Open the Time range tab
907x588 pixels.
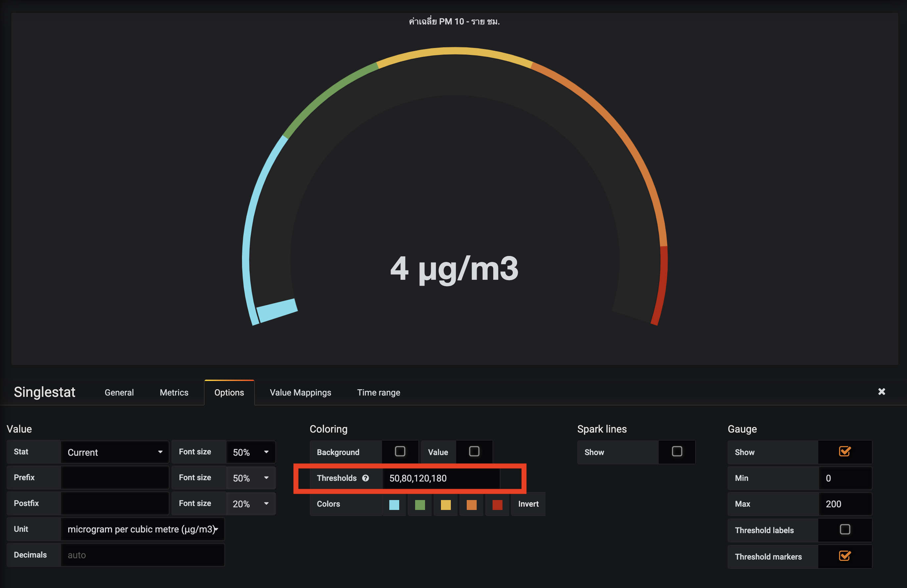378,392
